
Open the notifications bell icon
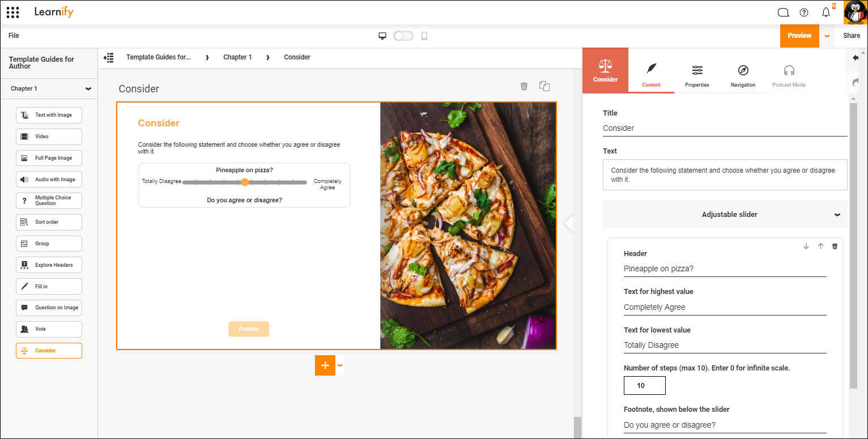(x=826, y=12)
